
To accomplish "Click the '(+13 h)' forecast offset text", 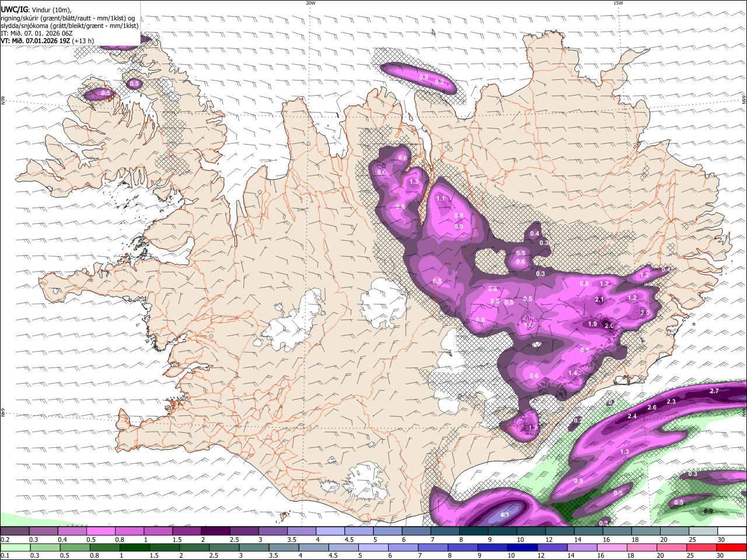I will (83, 41).
